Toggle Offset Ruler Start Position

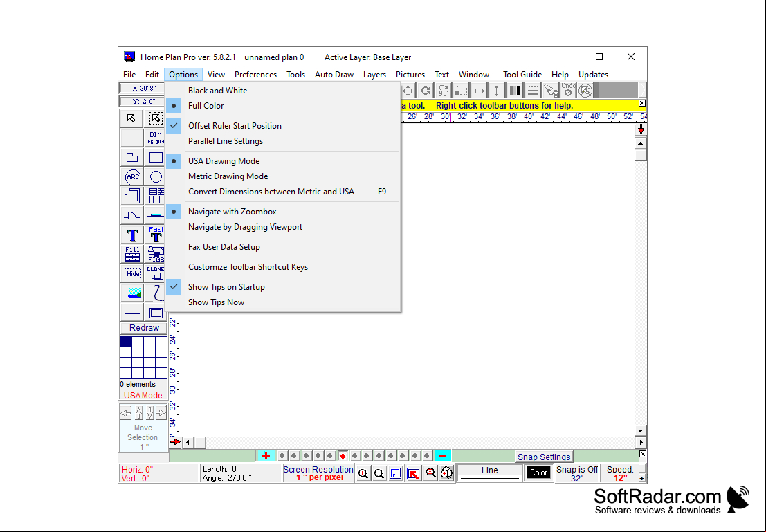(283, 125)
